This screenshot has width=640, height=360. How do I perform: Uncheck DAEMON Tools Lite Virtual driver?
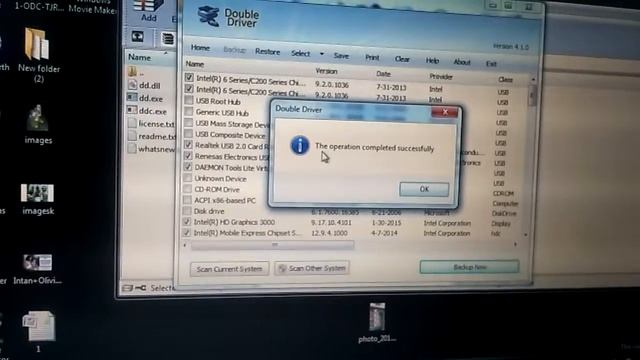188,167
